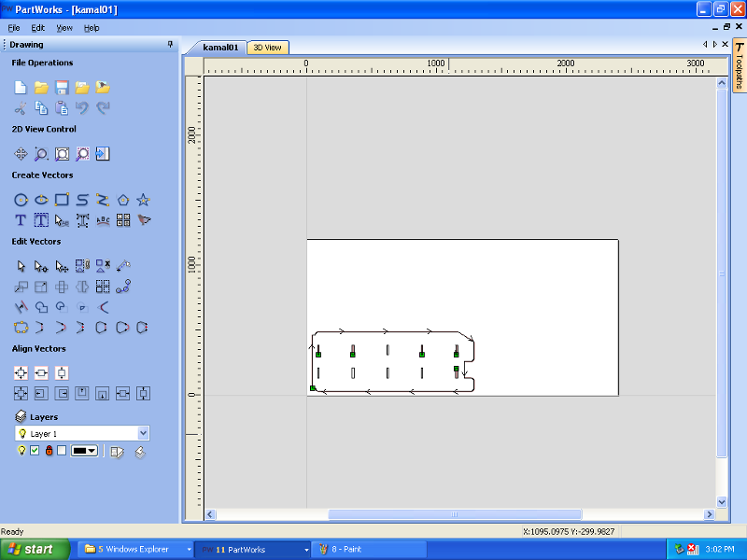
Task: Click the horizontal scrollbar right arrow
Action: click(x=710, y=514)
